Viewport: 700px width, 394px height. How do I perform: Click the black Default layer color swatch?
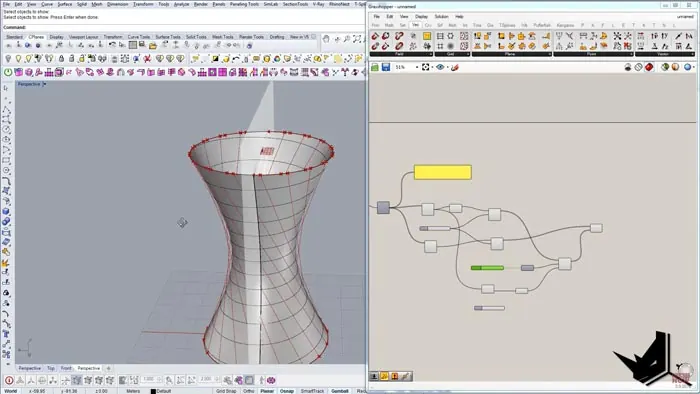(x=153, y=391)
